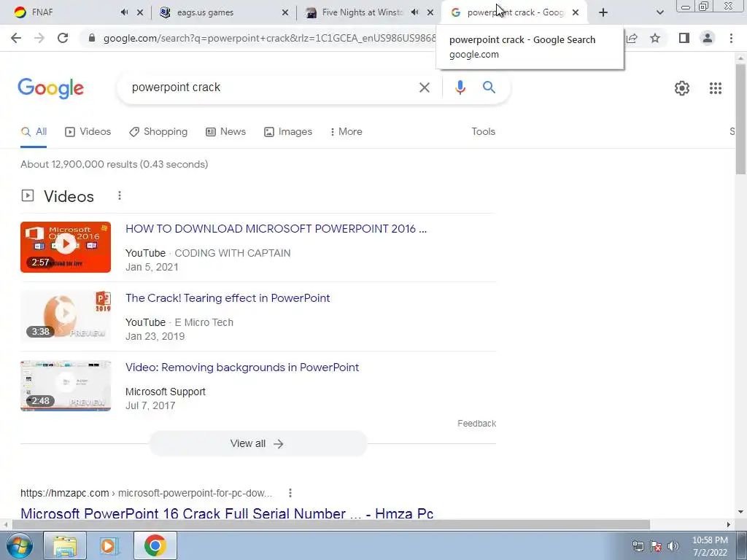Open Google settings gear icon
The width and height of the screenshot is (747, 560).
[682, 88]
